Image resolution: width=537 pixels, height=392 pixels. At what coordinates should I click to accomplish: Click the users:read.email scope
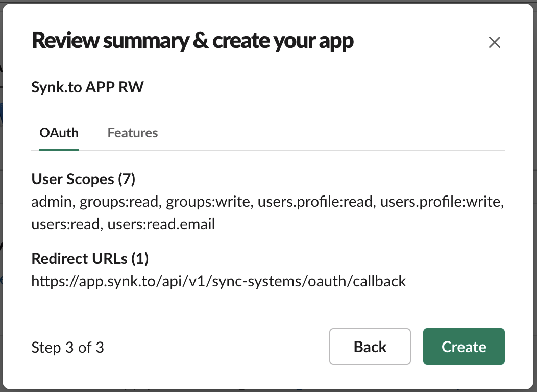[x=161, y=224]
